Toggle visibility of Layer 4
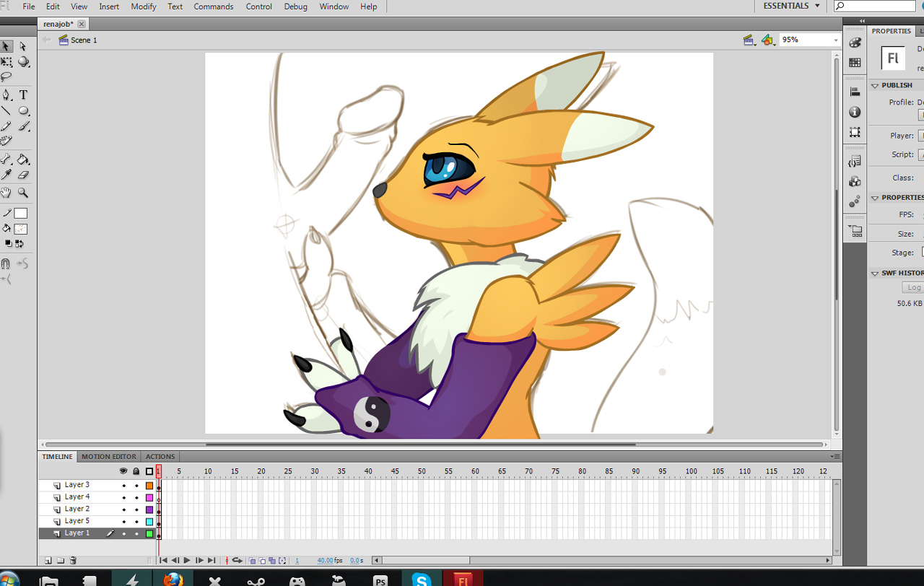This screenshot has height=586, width=924. [123, 497]
